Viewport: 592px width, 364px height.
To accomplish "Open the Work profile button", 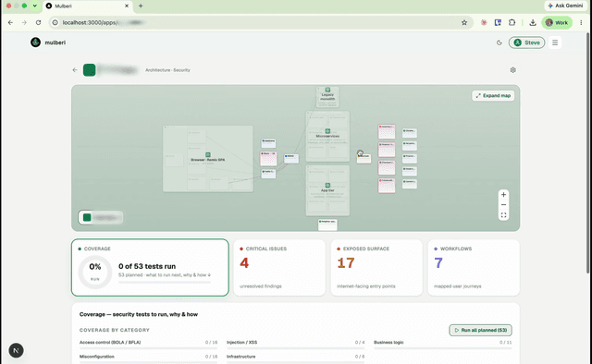I will tap(557, 22).
